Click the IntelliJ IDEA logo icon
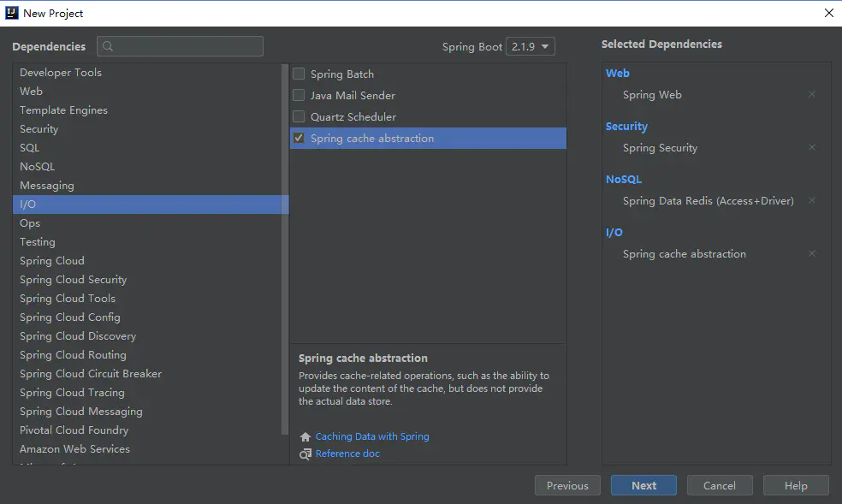 [12, 13]
